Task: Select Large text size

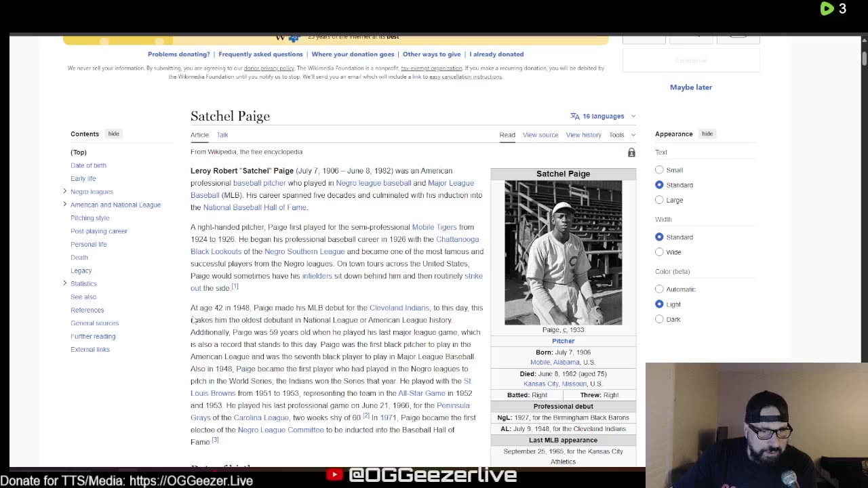Action: [x=659, y=200]
